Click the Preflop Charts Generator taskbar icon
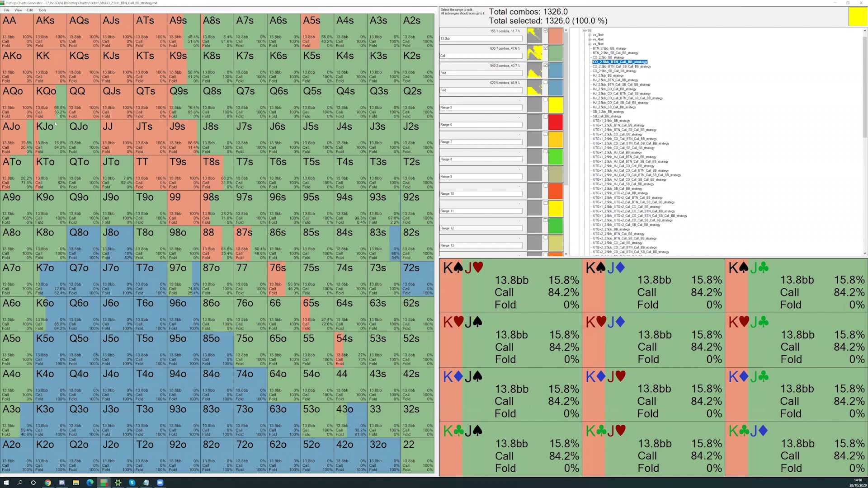 [104, 483]
